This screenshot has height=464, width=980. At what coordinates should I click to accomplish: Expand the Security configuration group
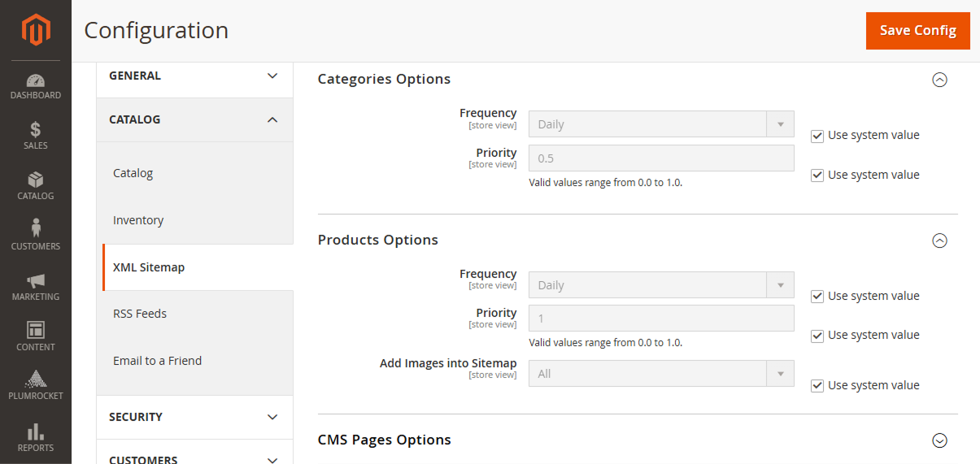(194, 417)
